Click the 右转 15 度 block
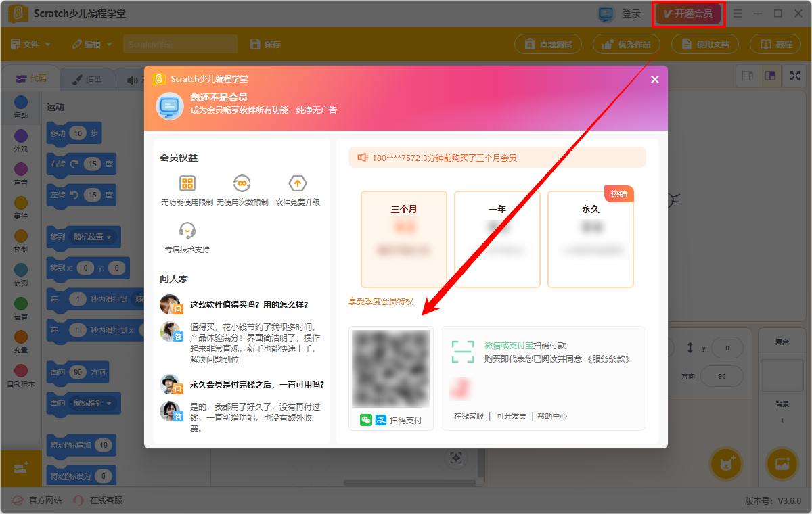 coord(81,164)
